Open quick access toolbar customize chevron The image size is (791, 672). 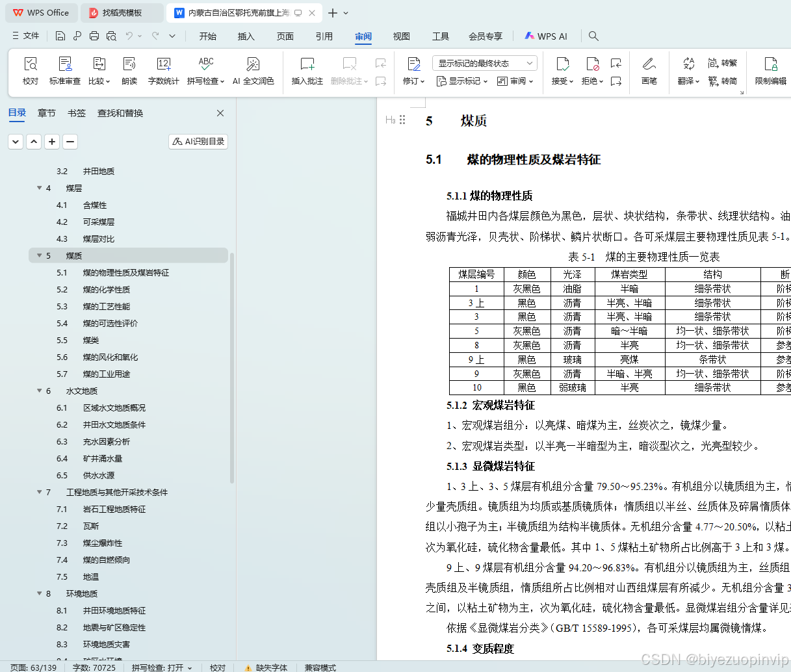pyautogui.click(x=172, y=36)
